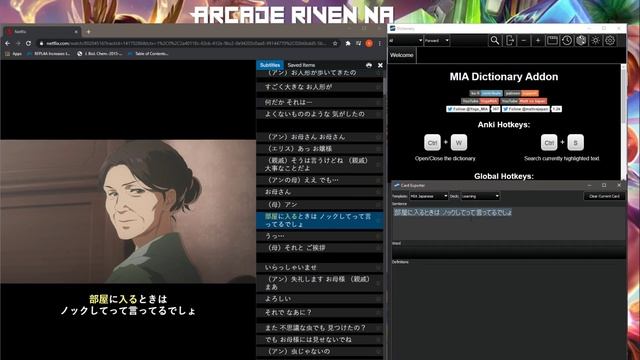640x360 pixels.
Task: Close the Netflix browser tab
Action: click(x=76, y=31)
